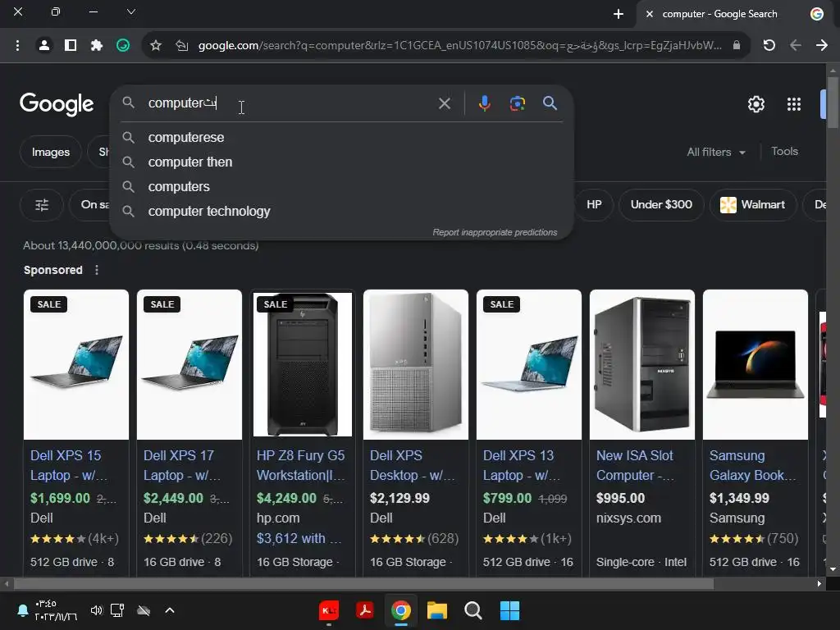Choose suggestion computer technology
Screen dimensions: 840x630
[x=342, y=211]
